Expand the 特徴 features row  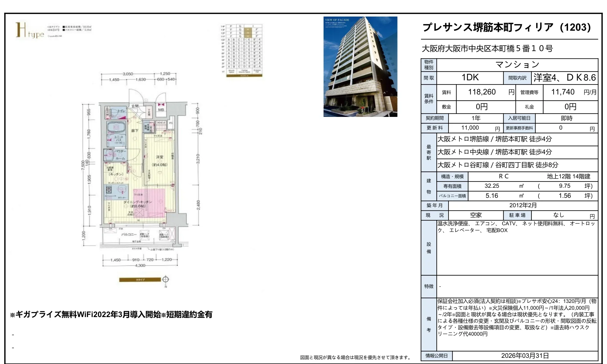pyautogui.click(x=429, y=286)
